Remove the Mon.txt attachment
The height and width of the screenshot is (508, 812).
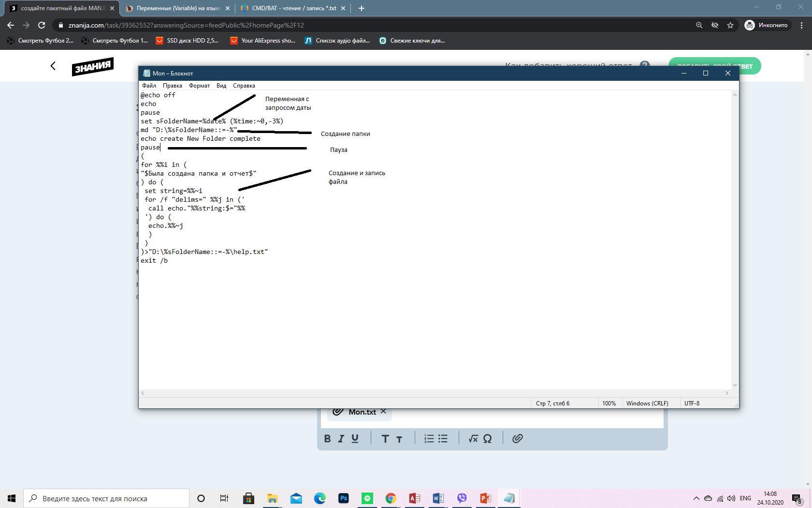point(383,411)
